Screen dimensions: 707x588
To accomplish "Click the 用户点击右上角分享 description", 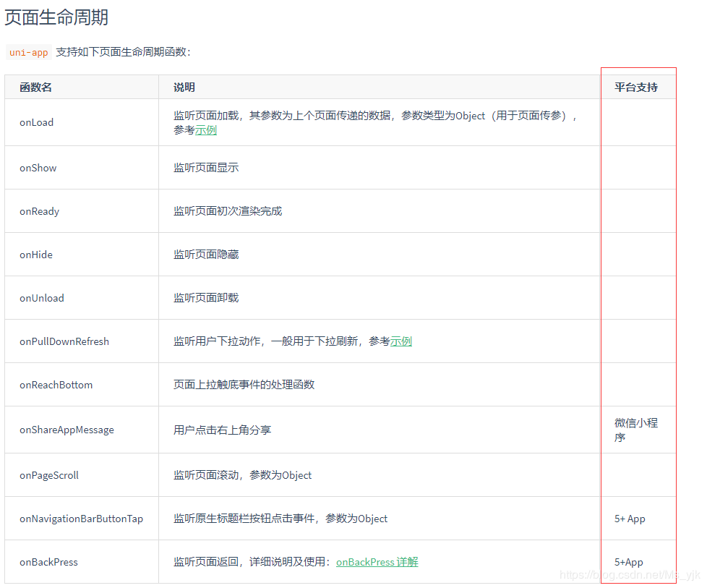I will (x=222, y=430).
